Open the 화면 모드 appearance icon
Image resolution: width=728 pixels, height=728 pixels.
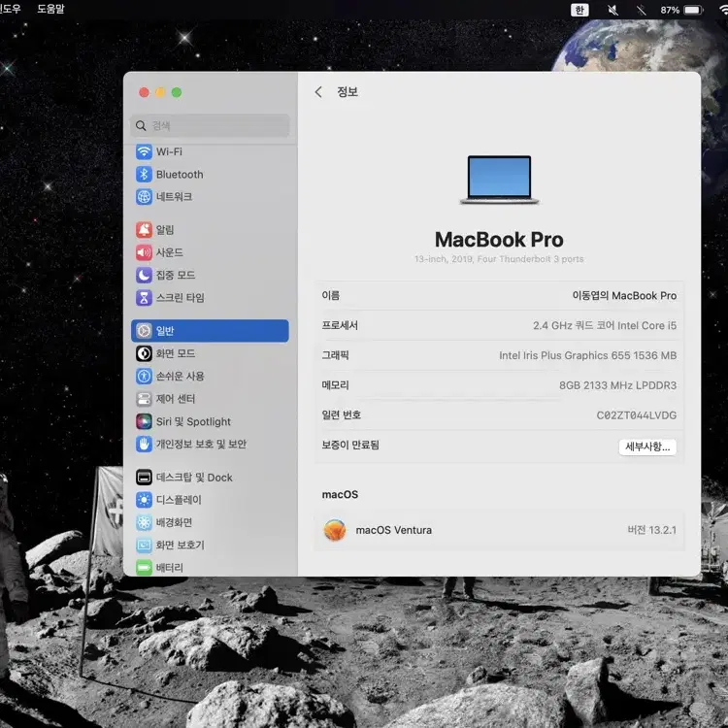[x=144, y=353]
